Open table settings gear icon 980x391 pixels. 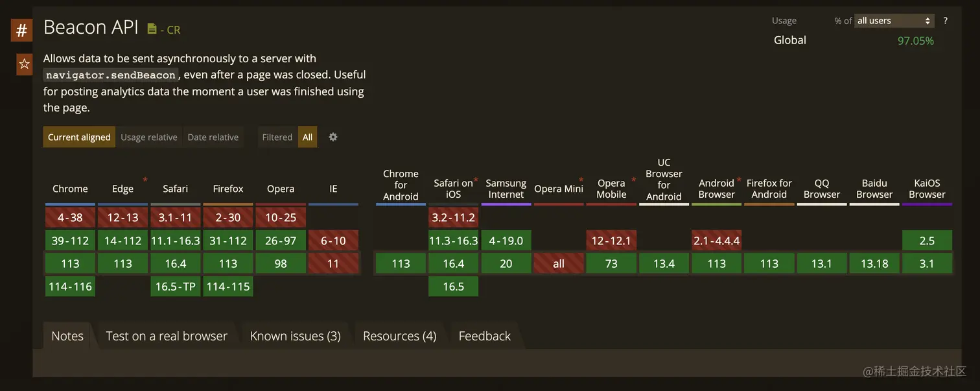pos(333,137)
